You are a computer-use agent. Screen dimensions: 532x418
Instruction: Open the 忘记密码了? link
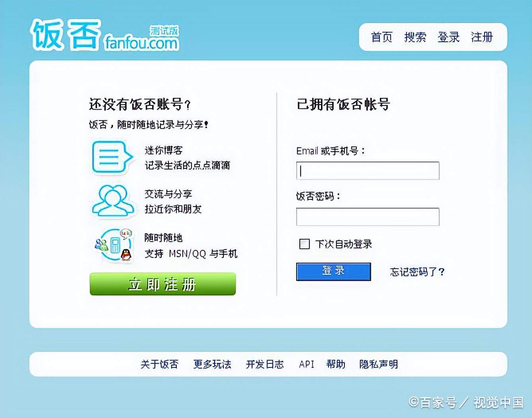coord(417,272)
